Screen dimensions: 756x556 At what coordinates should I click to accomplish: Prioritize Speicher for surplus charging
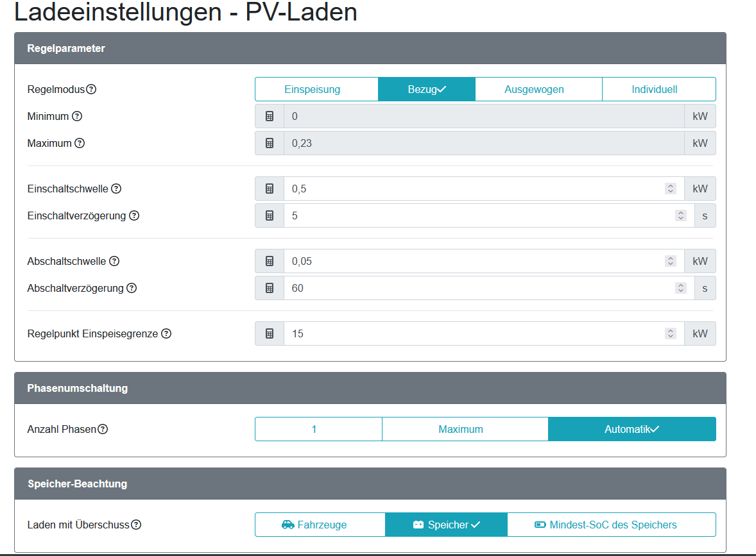point(447,525)
